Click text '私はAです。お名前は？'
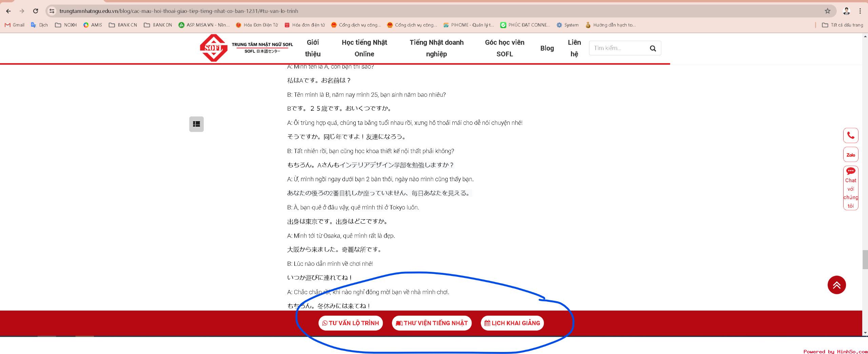This screenshot has width=868, height=354. tap(319, 80)
